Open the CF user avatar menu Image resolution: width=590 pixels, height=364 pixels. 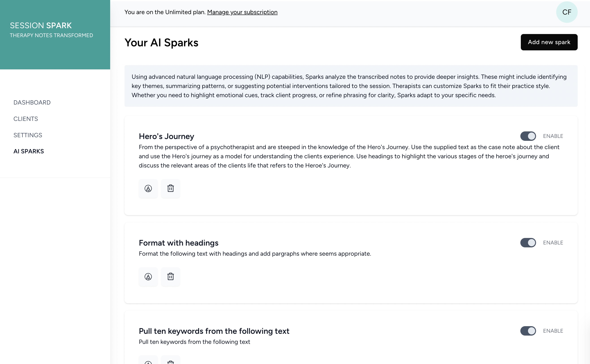coord(567,12)
